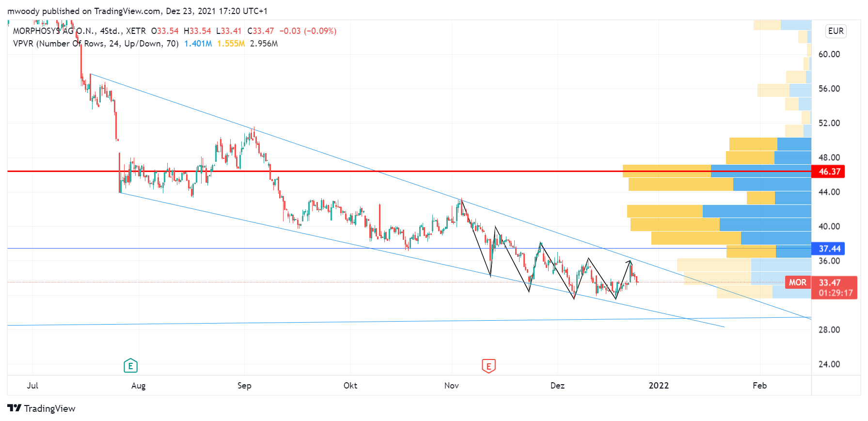Click the 2022 label on time axis
Viewport: 868px width, 421px height.
pyautogui.click(x=659, y=386)
